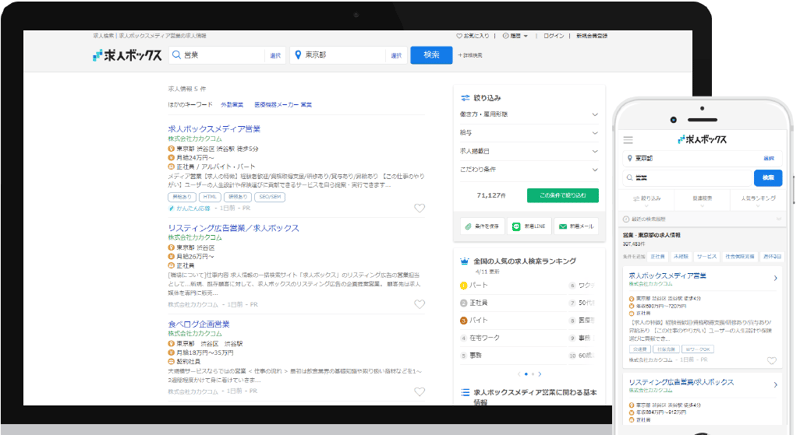Click the blue 検索 button on the laptop
The width and height of the screenshot is (800, 435).
pyautogui.click(x=431, y=55)
